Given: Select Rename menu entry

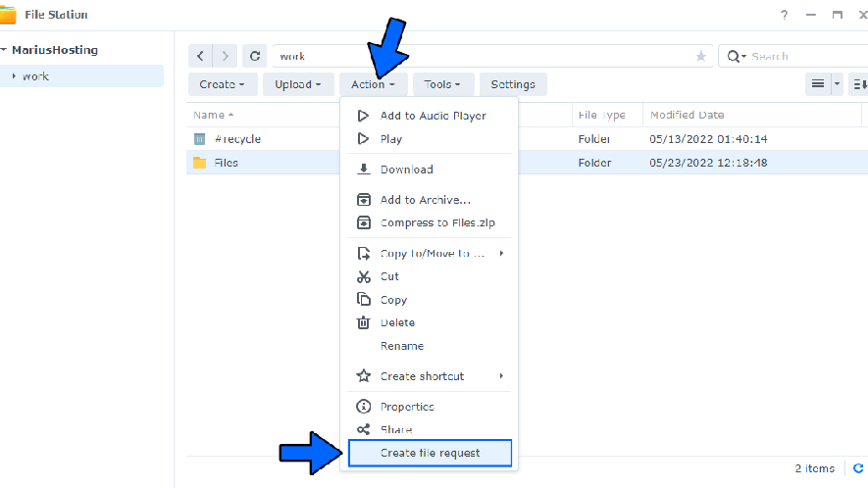Looking at the screenshot, I should pyautogui.click(x=430, y=346).
